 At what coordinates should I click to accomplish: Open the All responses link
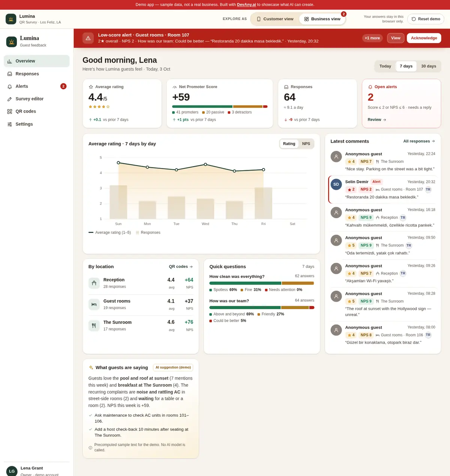419,141
